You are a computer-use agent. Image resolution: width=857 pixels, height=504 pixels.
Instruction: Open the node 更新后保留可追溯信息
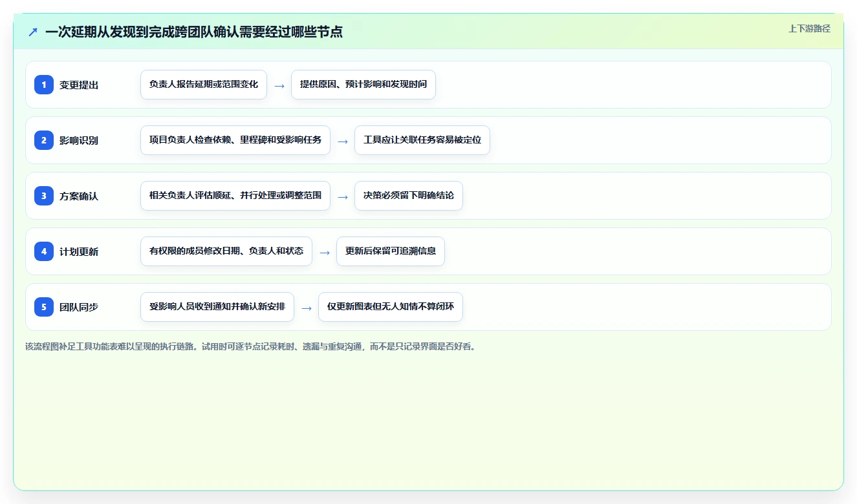point(391,251)
